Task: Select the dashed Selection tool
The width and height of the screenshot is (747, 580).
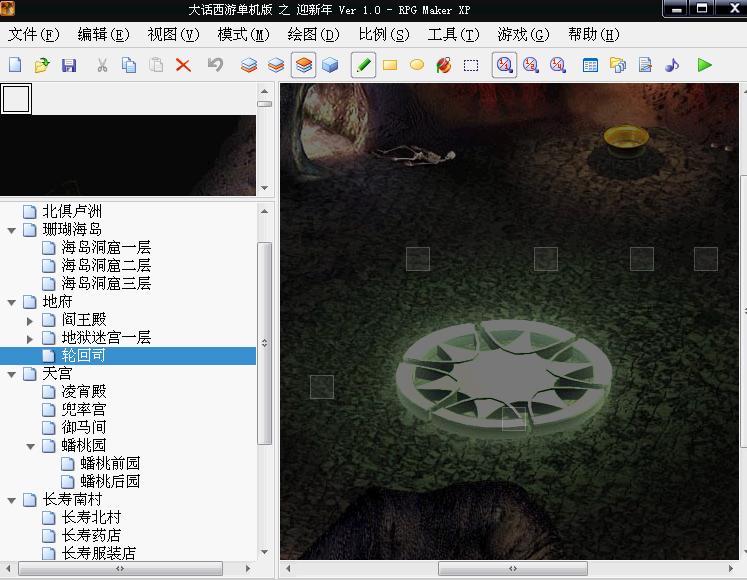Action: tap(471, 65)
